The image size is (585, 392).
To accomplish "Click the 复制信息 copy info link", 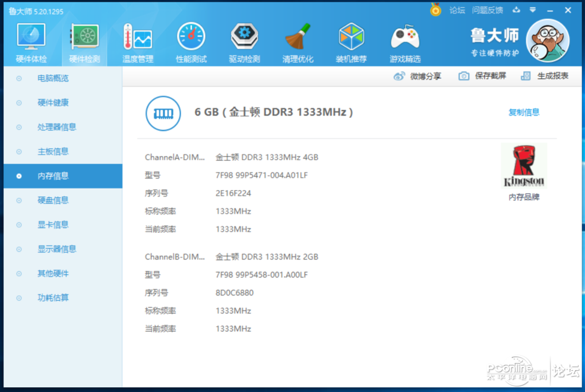I will pos(524,112).
